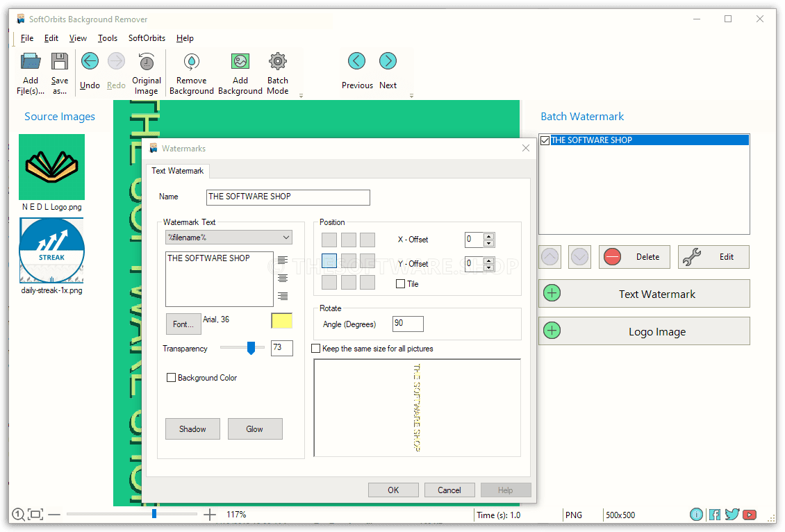Select bottom-right position box
Screen dimensions: 785x532
point(367,282)
